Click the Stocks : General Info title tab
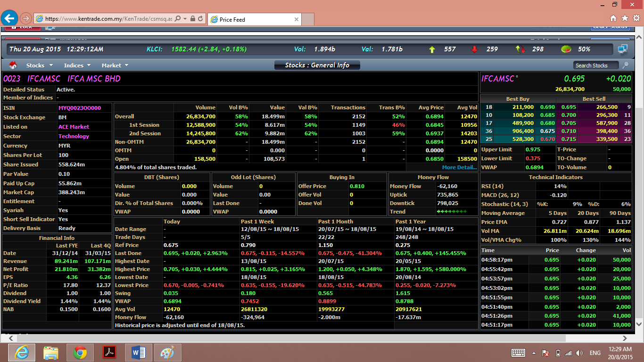This screenshot has width=644, height=362. point(317,65)
